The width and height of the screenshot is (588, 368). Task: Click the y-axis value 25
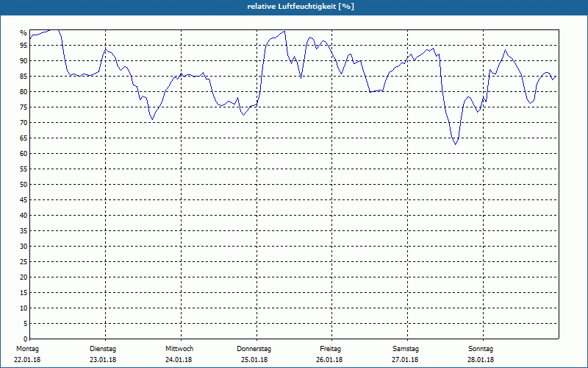point(24,262)
